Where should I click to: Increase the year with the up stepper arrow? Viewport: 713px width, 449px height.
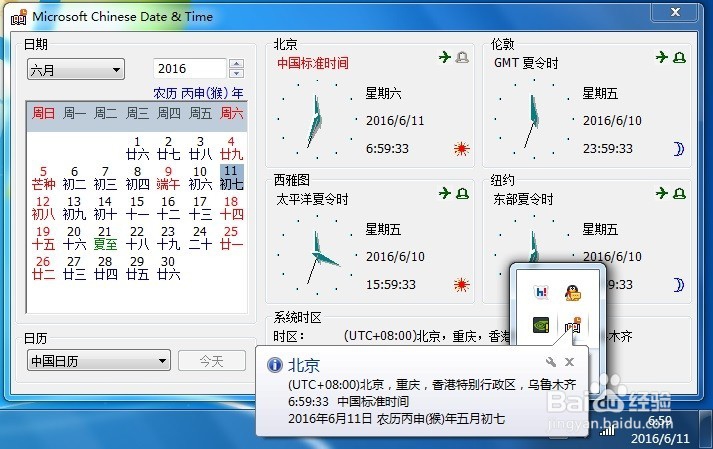236,64
